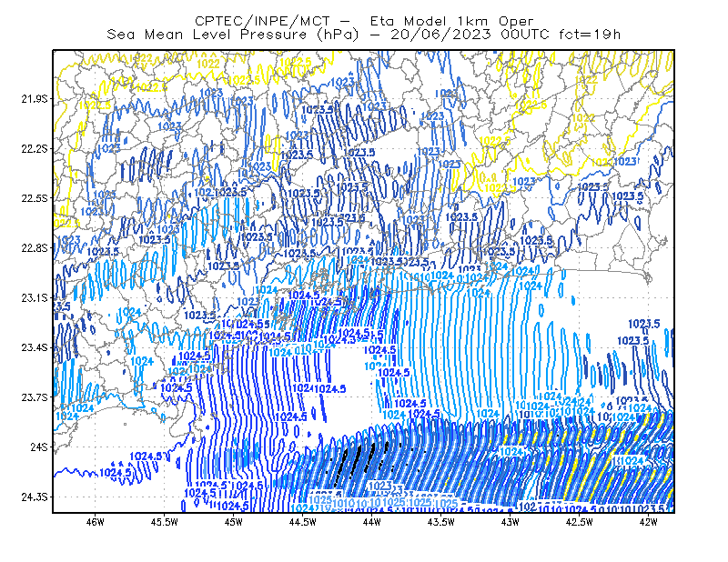The height and width of the screenshot is (562, 728).
Task: Click the 22.5S latitude axis label
Action: tap(35, 198)
